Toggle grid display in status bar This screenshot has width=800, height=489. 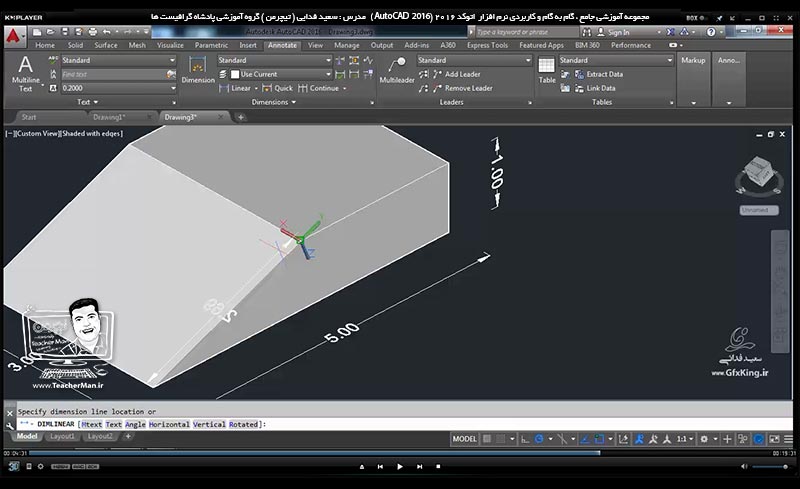pyautogui.click(x=487, y=439)
